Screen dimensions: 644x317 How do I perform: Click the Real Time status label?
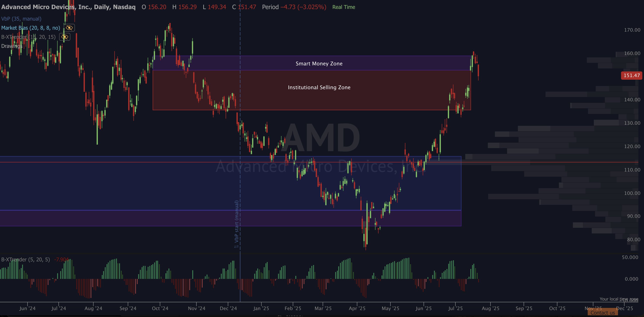[x=343, y=7]
